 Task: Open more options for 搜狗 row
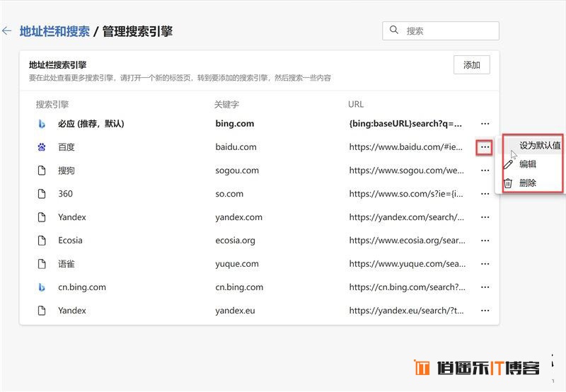(485, 171)
